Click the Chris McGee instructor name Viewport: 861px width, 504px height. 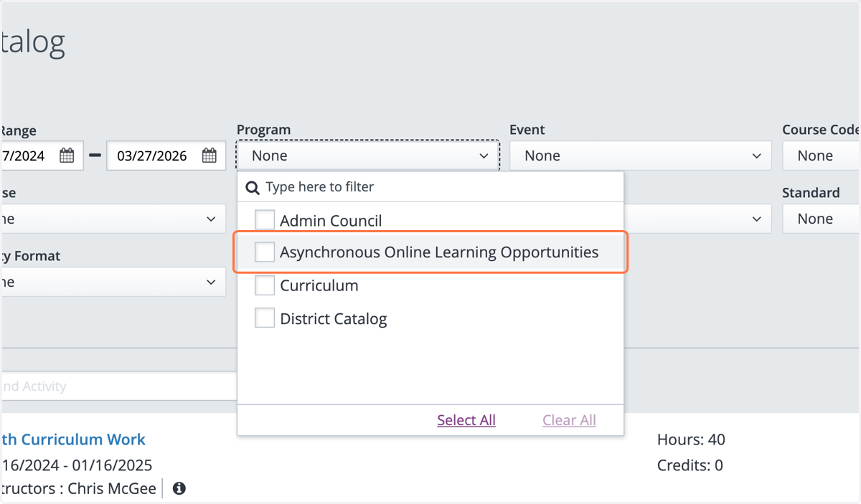112,489
